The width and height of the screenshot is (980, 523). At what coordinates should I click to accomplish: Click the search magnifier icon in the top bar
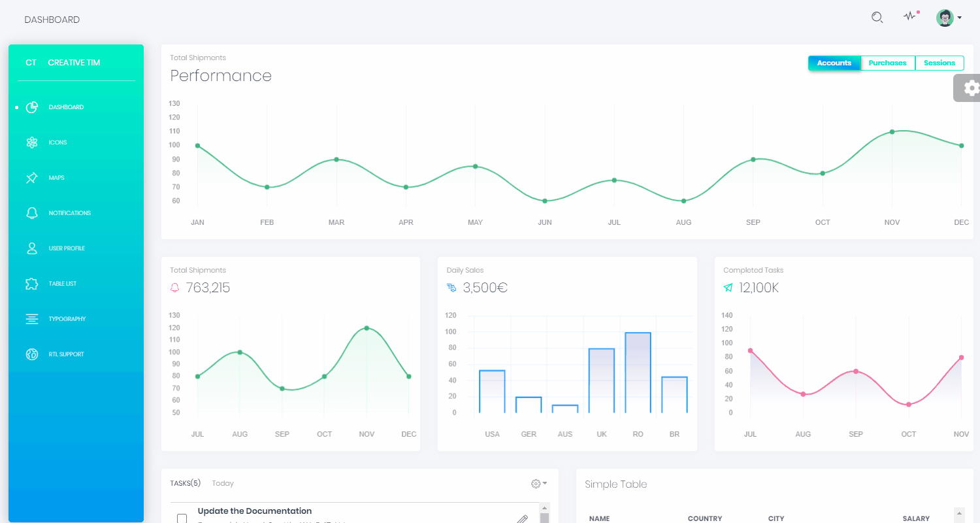click(877, 17)
